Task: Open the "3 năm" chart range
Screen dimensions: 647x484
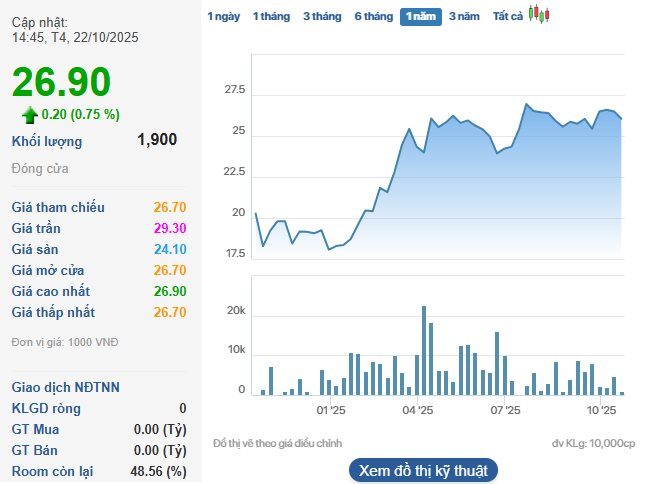Action: coord(464,16)
